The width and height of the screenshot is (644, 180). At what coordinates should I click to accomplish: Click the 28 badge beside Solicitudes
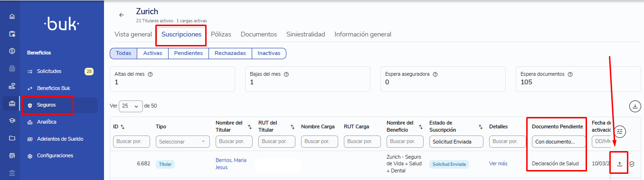point(89,72)
